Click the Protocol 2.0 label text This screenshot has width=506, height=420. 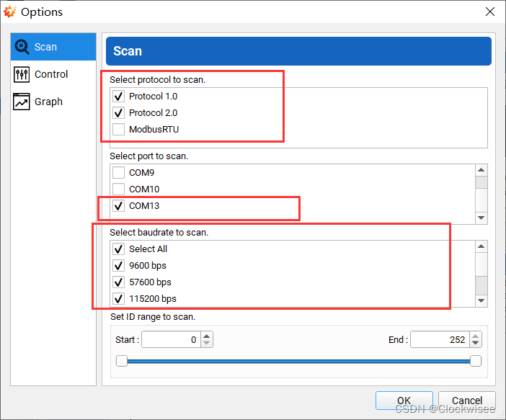[154, 113]
